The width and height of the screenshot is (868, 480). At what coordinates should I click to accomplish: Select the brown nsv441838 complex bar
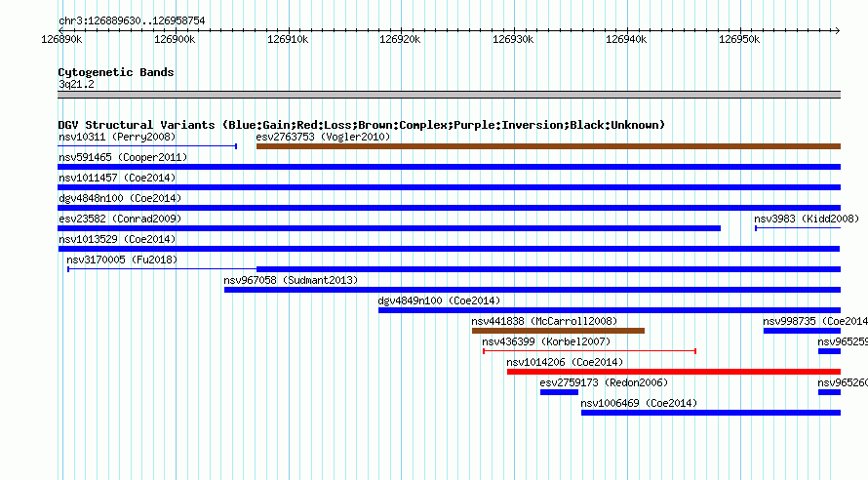[x=558, y=331]
